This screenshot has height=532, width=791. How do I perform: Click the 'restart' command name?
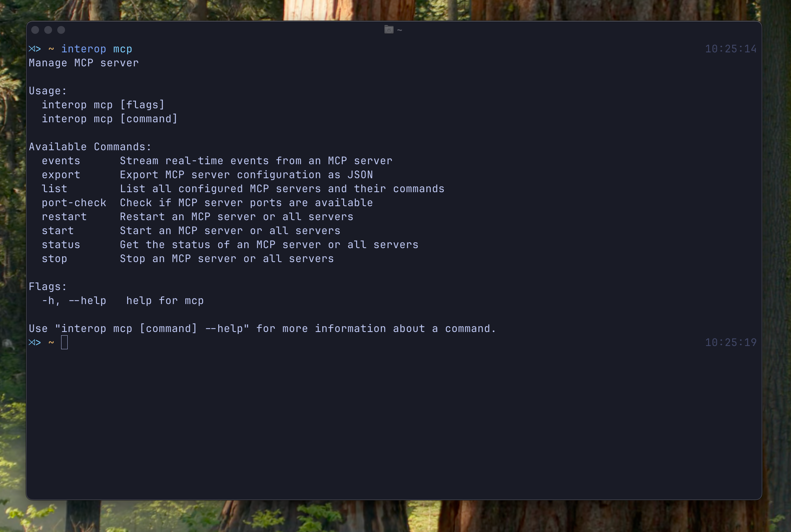[64, 217]
